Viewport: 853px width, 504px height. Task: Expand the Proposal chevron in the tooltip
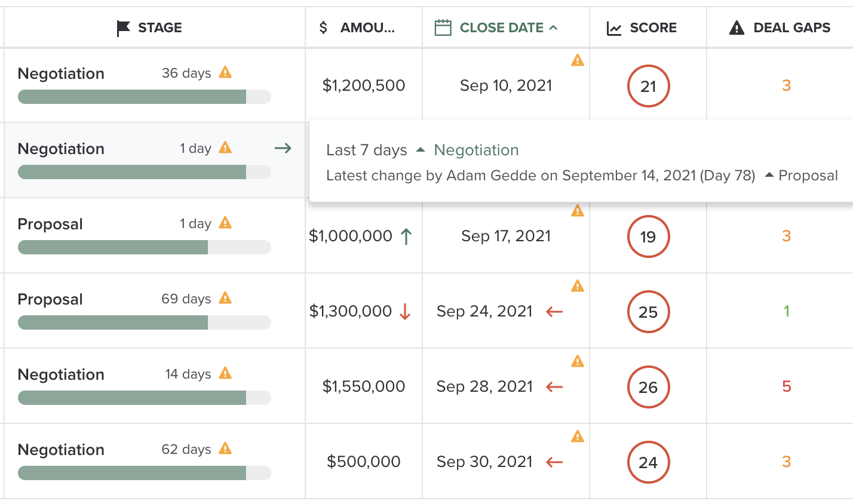pyautogui.click(x=768, y=176)
